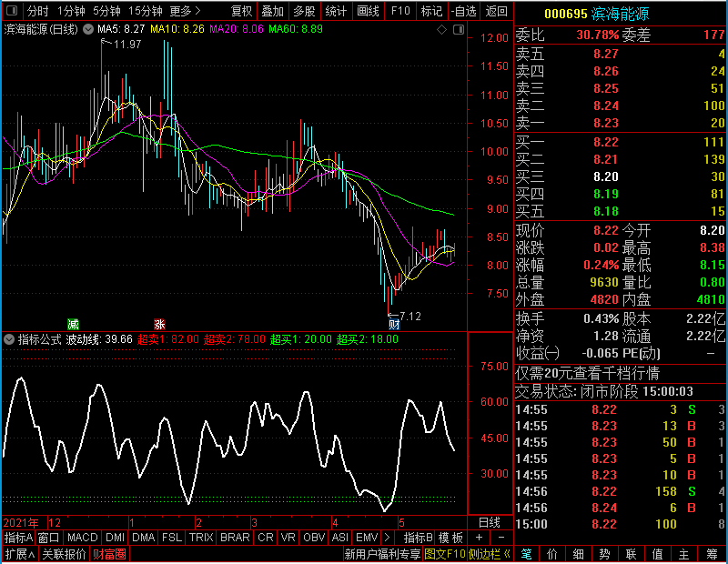
Task: Click the 窗口 window option
Action: click(x=49, y=538)
